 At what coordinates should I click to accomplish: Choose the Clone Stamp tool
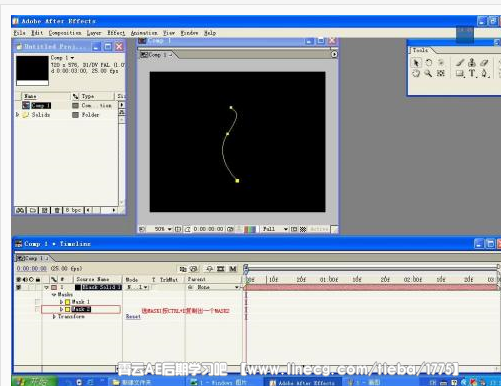(472, 62)
